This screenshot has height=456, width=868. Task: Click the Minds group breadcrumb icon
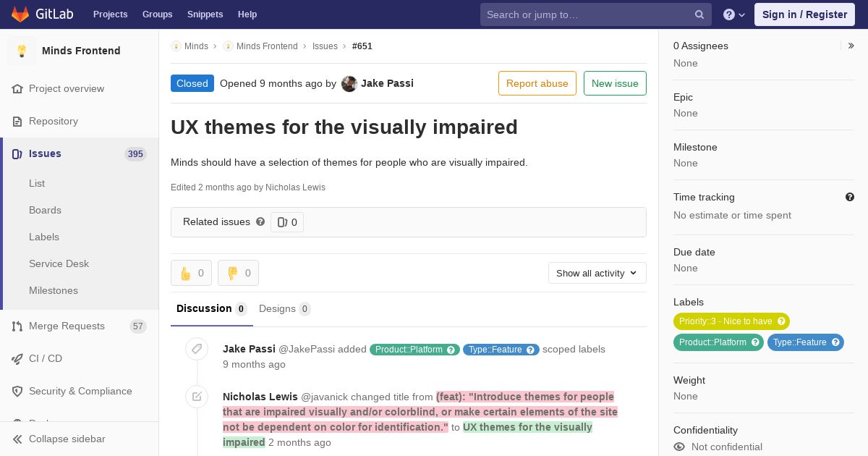point(176,46)
